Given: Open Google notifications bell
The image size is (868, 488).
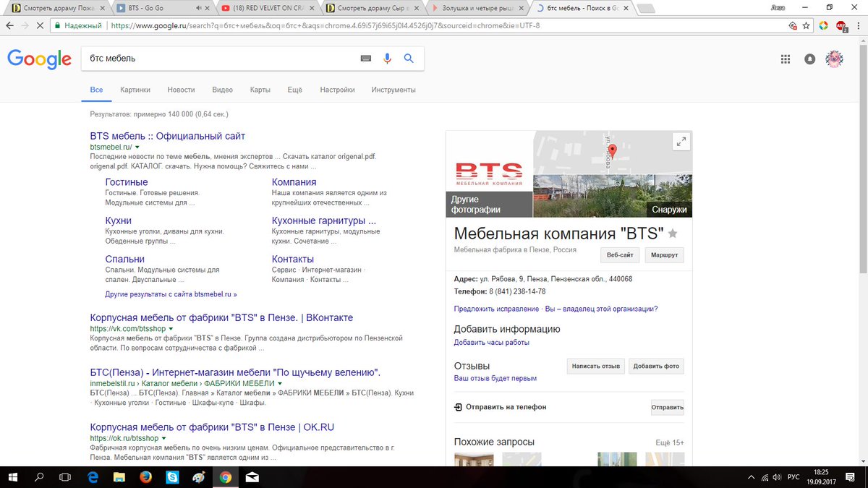Looking at the screenshot, I should pos(810,59).
